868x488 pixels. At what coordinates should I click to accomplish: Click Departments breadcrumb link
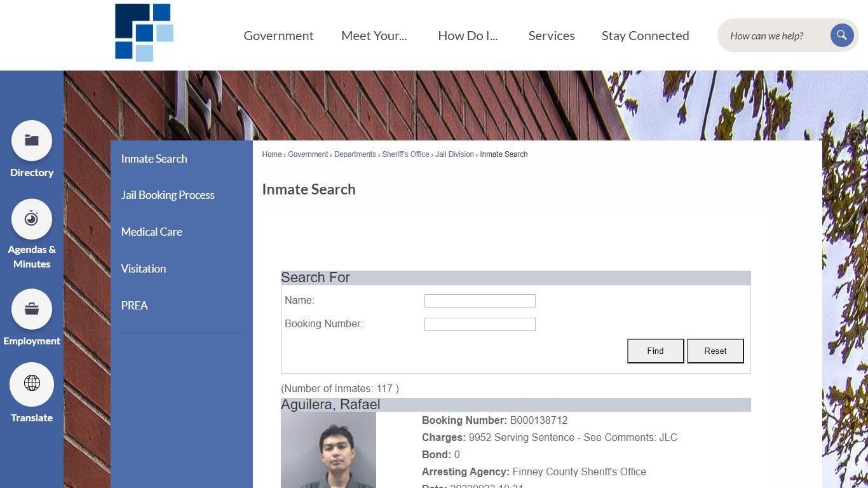point(355,154)
